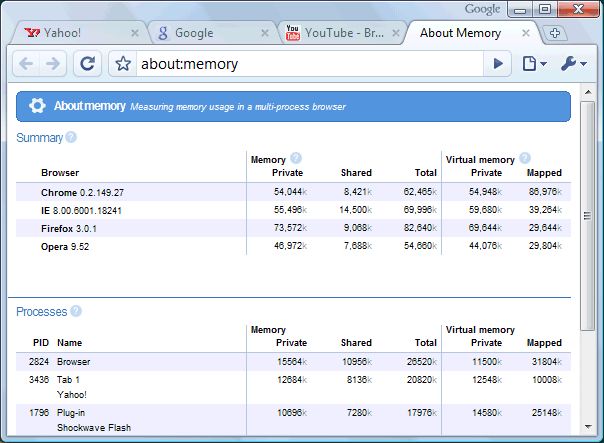Click the Summary section heading

(x=39, y=138)
